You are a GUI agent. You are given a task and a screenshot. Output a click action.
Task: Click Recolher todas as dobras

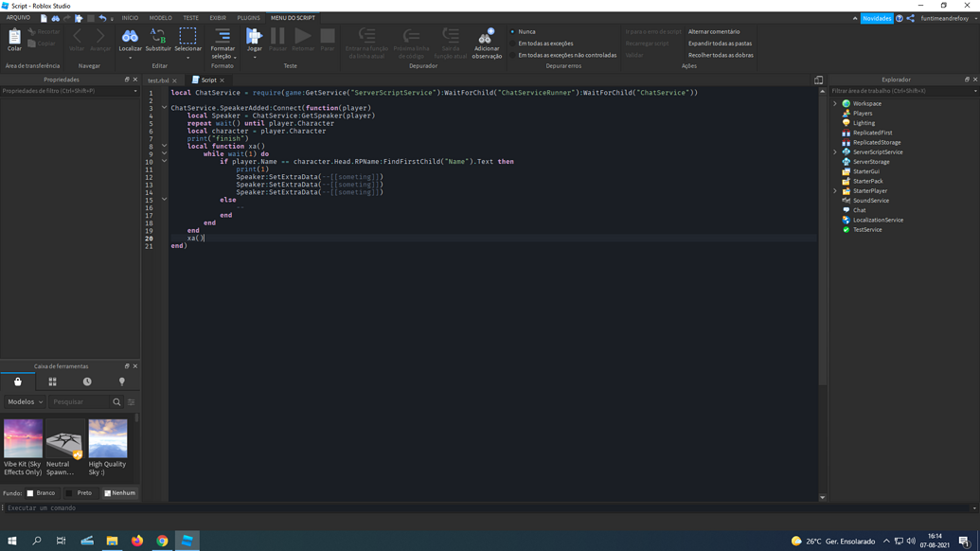pos(721,55)
